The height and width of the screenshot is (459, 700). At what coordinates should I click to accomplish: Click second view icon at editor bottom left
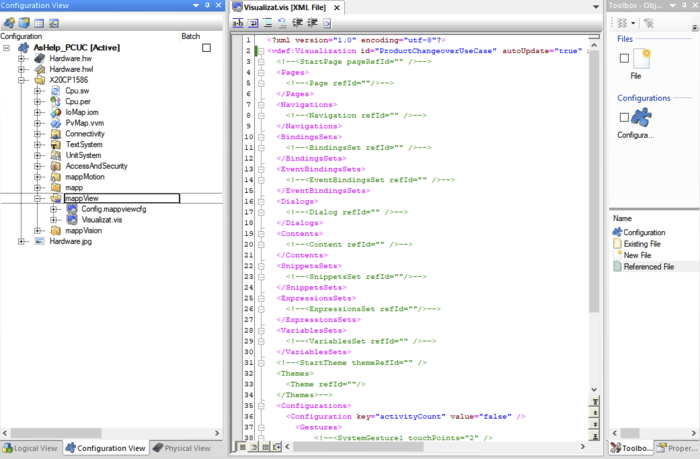click(x=254, y=446)
